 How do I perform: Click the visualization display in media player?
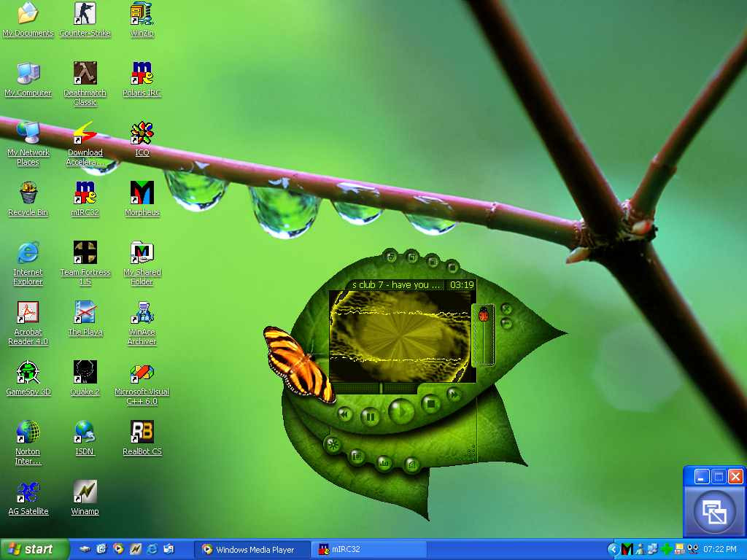coord(402,336)
